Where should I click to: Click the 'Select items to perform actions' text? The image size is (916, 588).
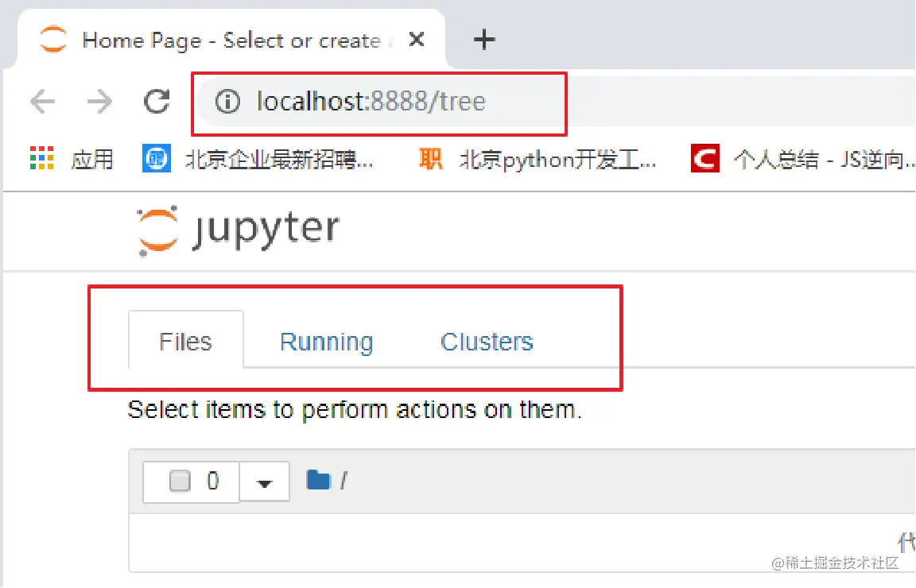[x=354, y=410]
